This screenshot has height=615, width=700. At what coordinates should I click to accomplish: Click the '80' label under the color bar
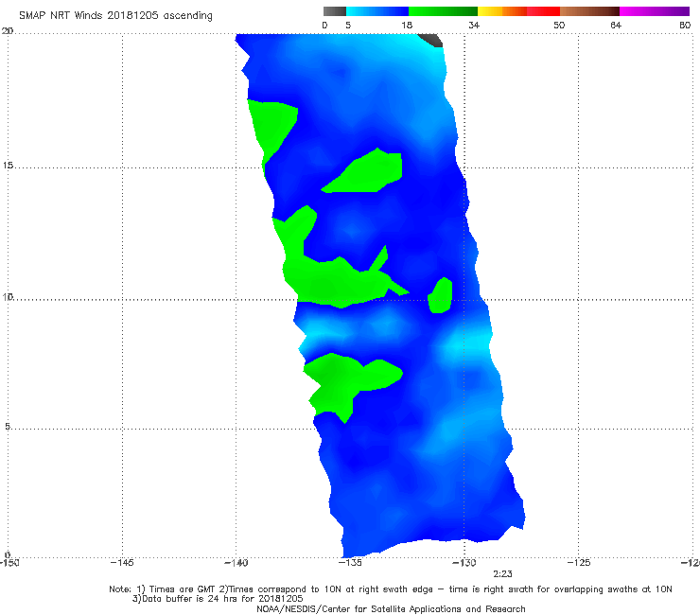[x=685, y=25]
